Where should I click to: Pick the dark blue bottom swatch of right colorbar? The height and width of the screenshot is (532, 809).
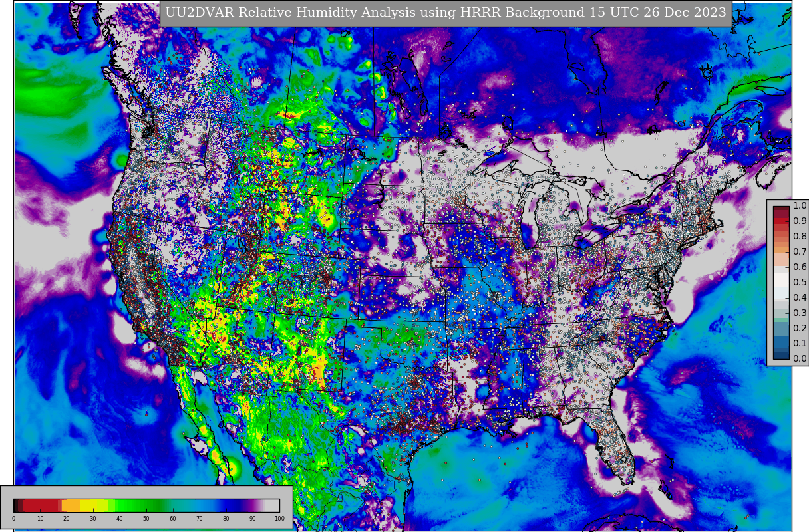click(x=781, y=355)
